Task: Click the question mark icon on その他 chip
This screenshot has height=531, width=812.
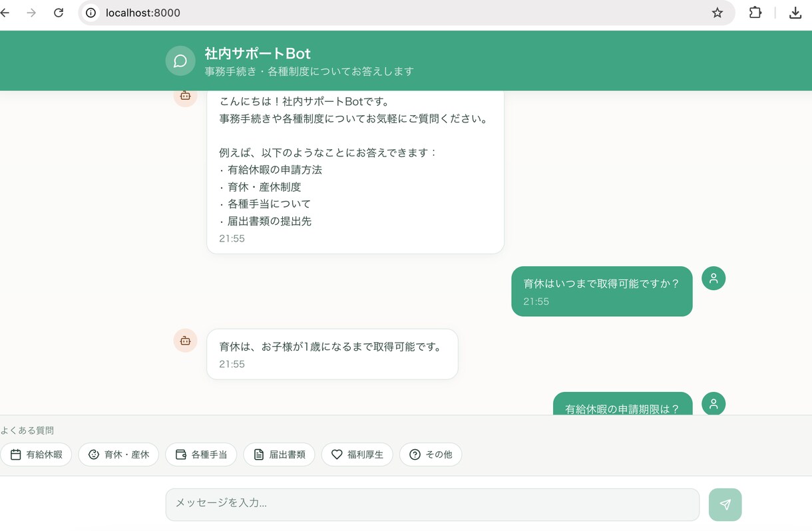Action: click(415, 454)
